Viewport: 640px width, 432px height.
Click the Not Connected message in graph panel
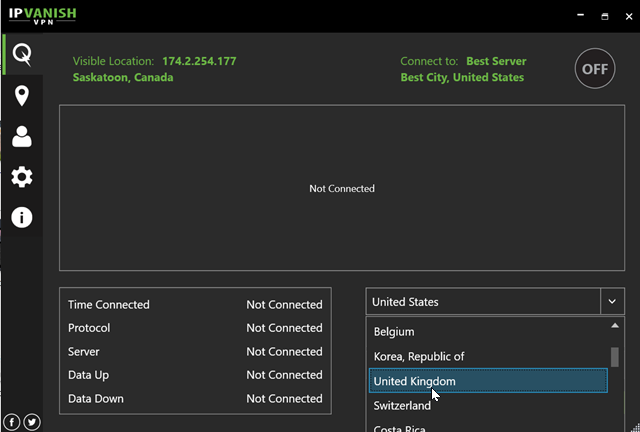pyautogui.click(x=342, y=189)
